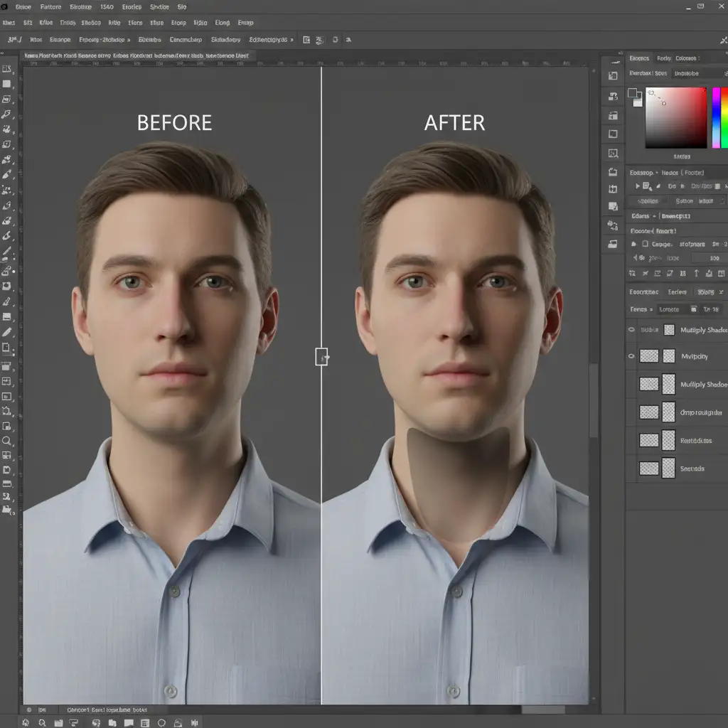Hide the Multiply Shade top layer
728x728 pixels.
coord(631,330)
